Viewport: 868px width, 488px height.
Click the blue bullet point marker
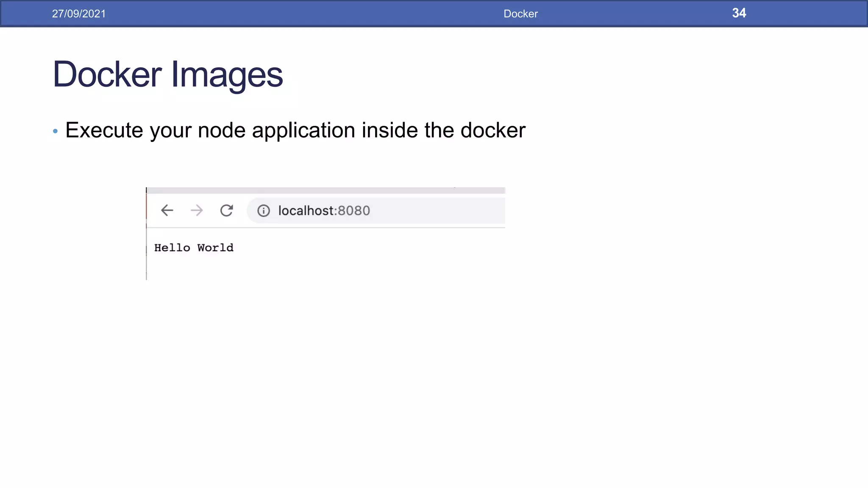coord(55,131)
